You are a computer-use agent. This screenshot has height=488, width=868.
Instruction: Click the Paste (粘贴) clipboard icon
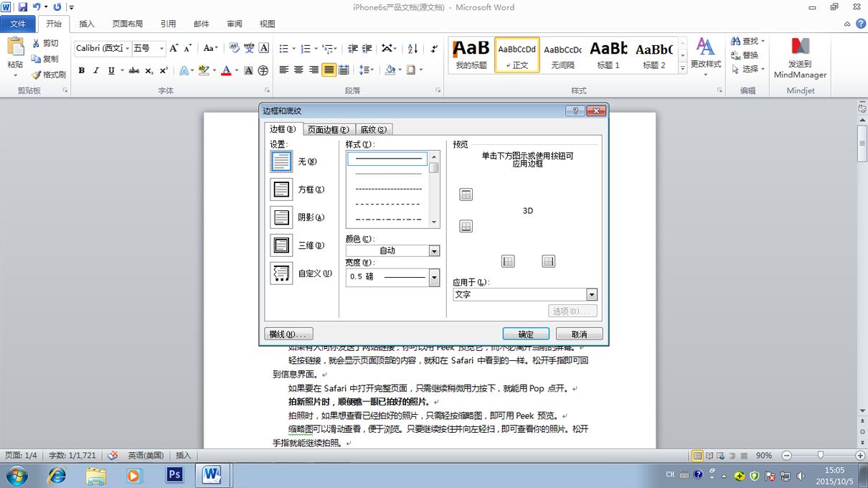tap(15, 47)
